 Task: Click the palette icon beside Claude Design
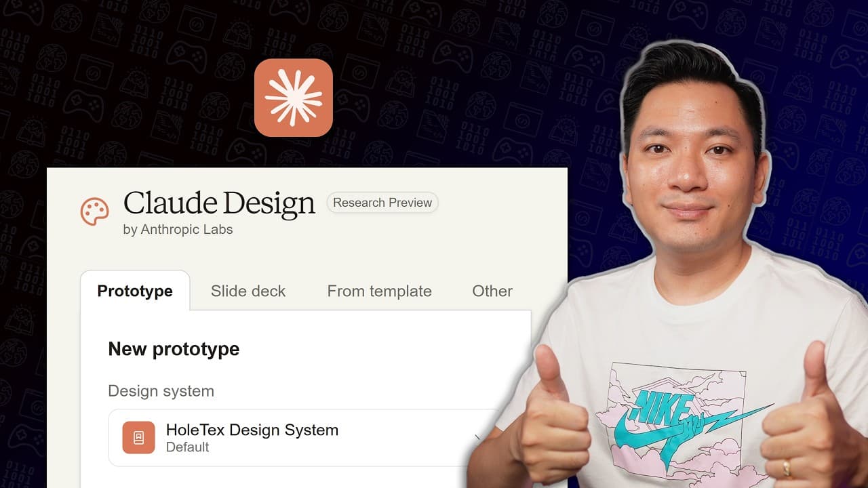tap(94, 211)
